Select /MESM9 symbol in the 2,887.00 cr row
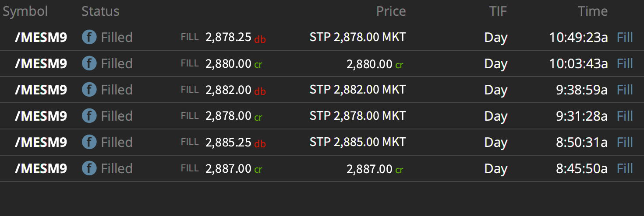Viewport: 644px width, 216px height. tap(41, 169)
